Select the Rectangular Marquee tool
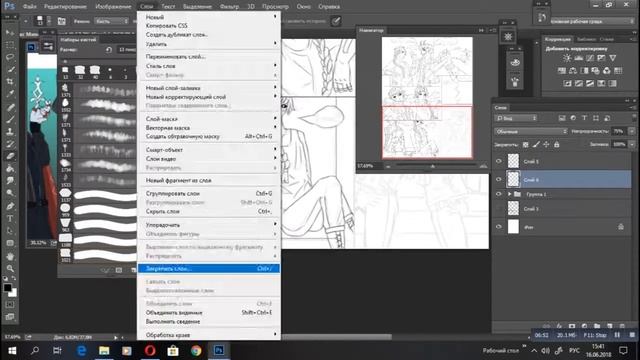 click(10, 44)
